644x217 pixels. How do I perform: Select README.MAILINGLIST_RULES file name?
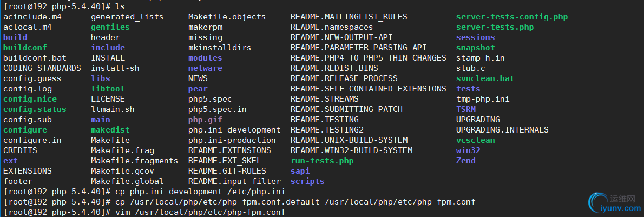tap(349, 17)
